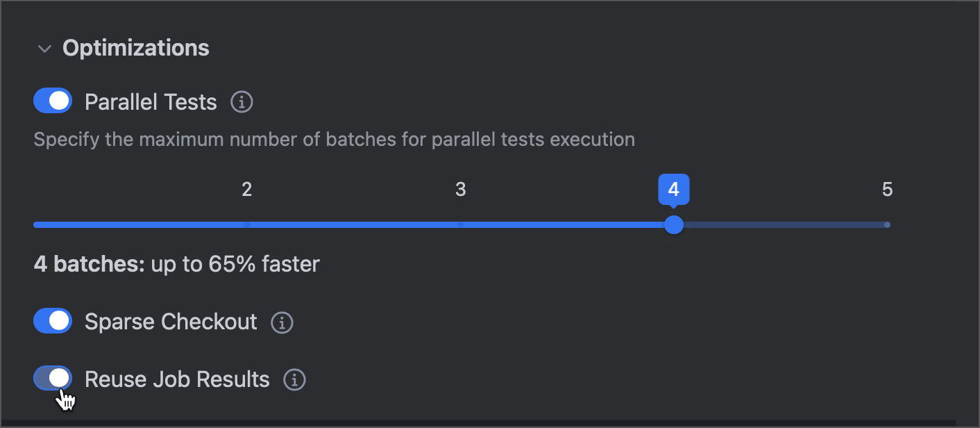Select 5 on the batches slider
Screen dimensions: 980x428
pos(888,224)
